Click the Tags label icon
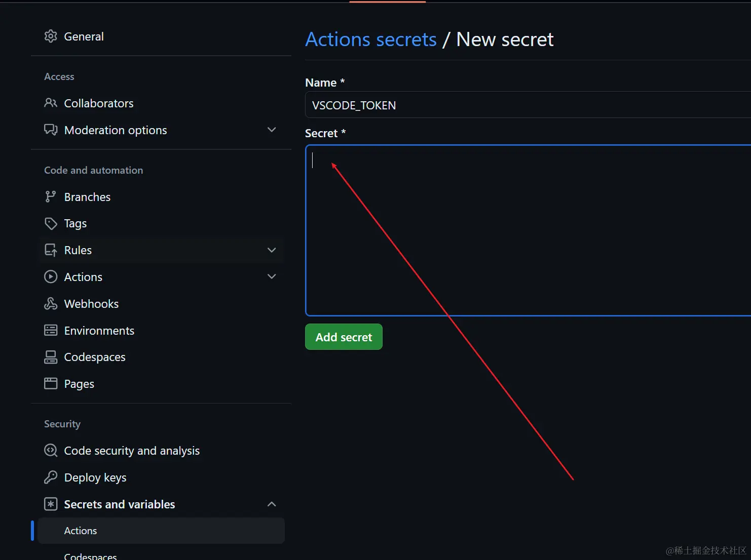751x560 pixels. coord(51,223)
